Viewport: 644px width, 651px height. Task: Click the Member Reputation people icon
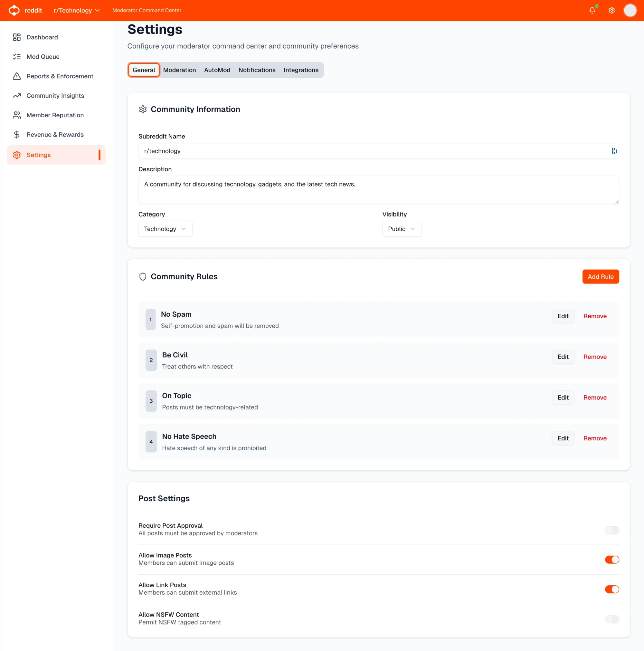click(x=17, y=115)
